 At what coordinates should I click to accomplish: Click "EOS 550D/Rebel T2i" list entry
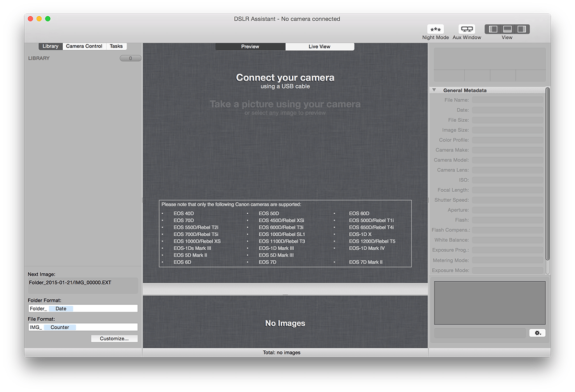click(196, 227)
